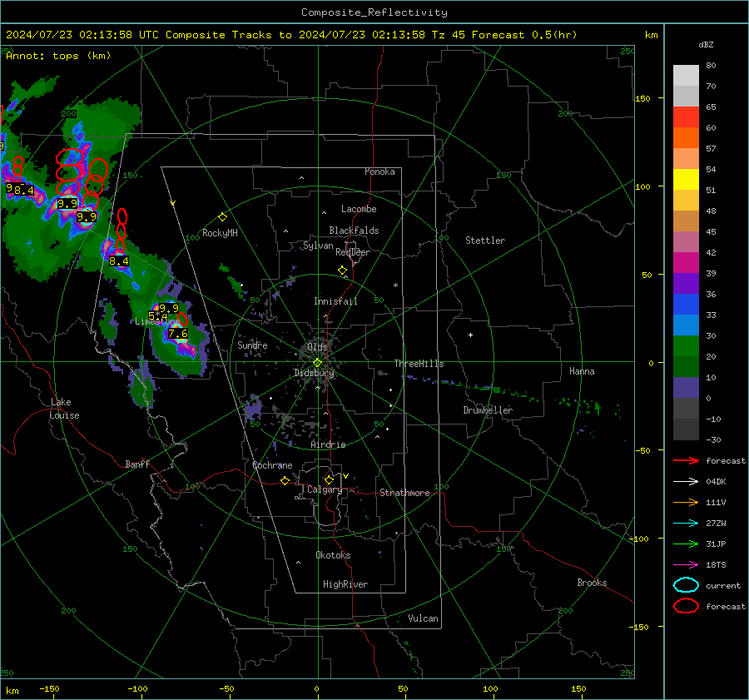Click the HighRiver map label
Image resolution: width=749 pixels, height=700 pixels.
point(345,584)
